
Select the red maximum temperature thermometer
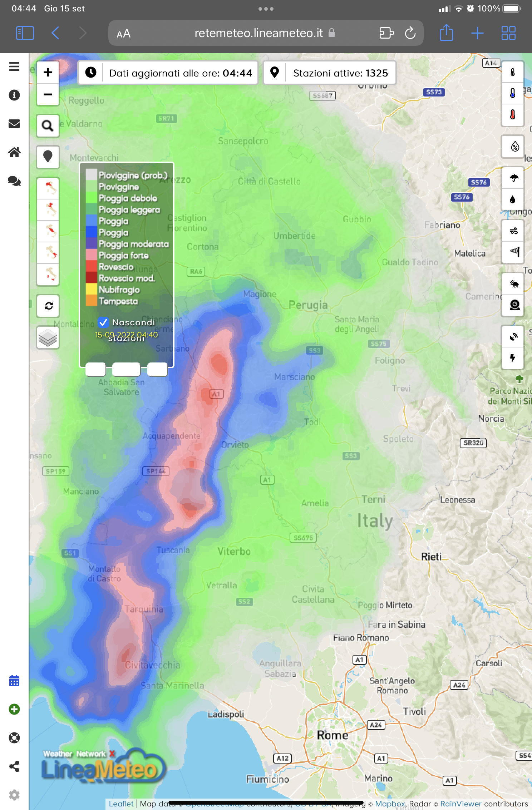click(513, 115)
